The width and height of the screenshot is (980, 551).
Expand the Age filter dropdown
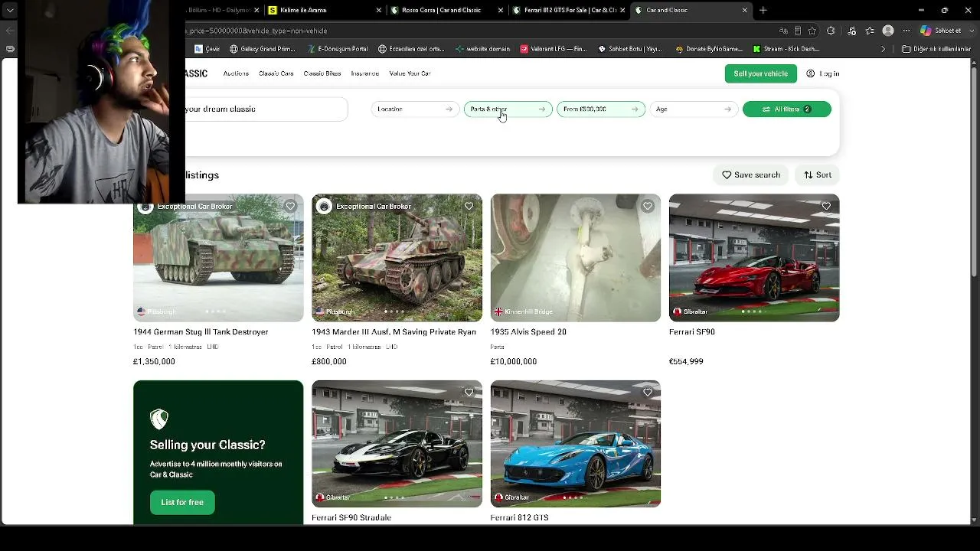tap(694, 109)
